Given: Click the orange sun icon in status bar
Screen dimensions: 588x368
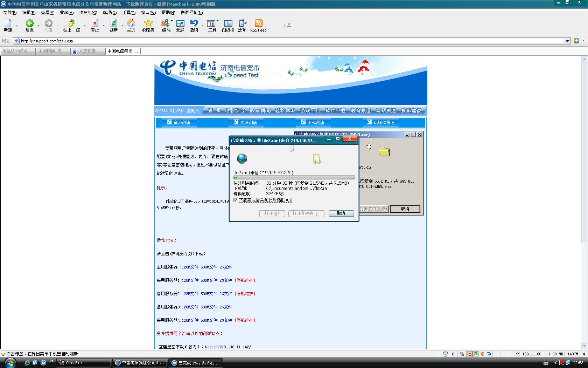Looking at the screenshot, I should [482, 354].
